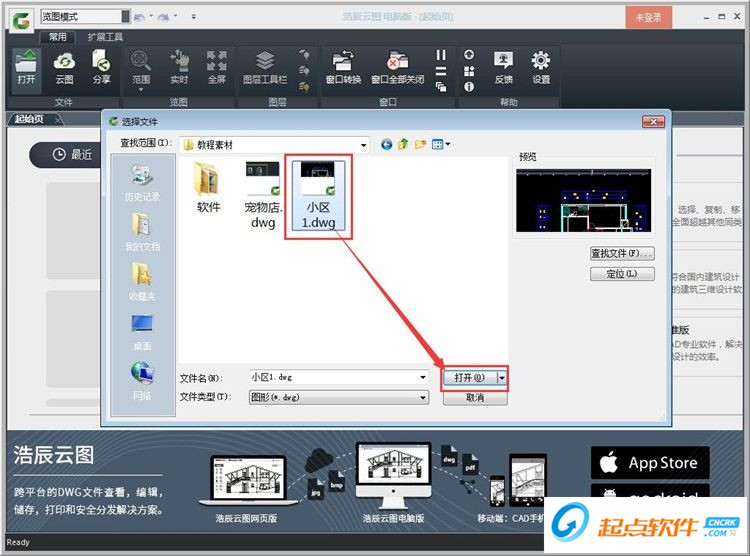
Task: Expand the 范围 tool dropdown arrow
Action: 141,90
